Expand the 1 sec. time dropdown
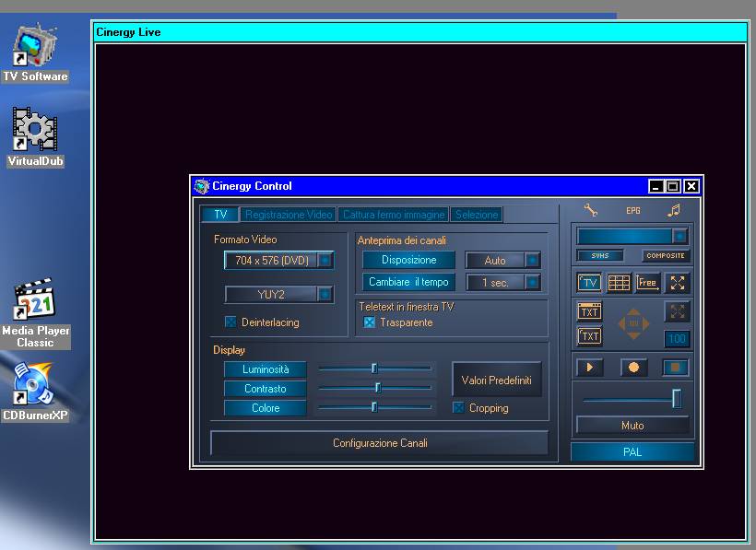This screenshot has width=756, height=550. click(x=532, y=283)
